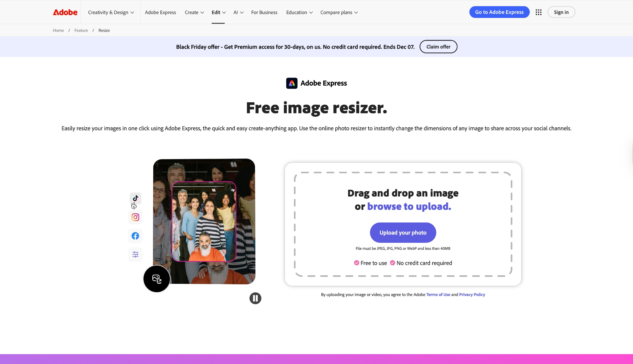Image resolution: width=633 pixels, height=364 pixels.
Task: Click the black circular image-swap icon
Action: coord(156,278)
